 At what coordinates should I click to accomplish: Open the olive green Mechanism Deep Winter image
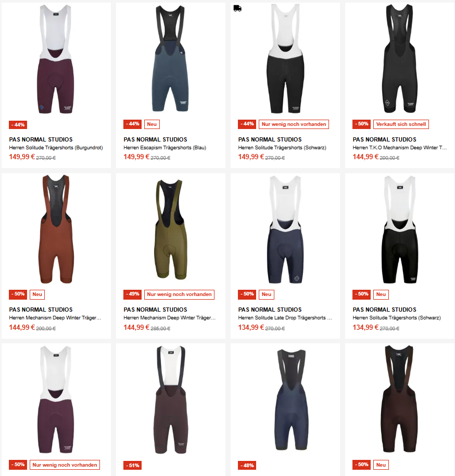(170, 229)
